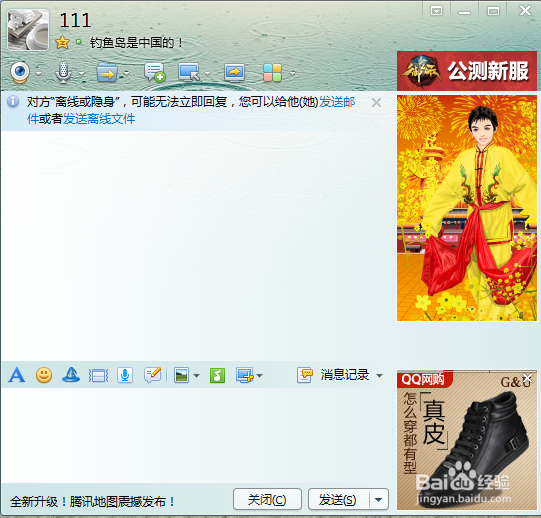Viewport: 541px width, 518px height.
Task: Close the chat window with X
Action: [x=525, y=10]
